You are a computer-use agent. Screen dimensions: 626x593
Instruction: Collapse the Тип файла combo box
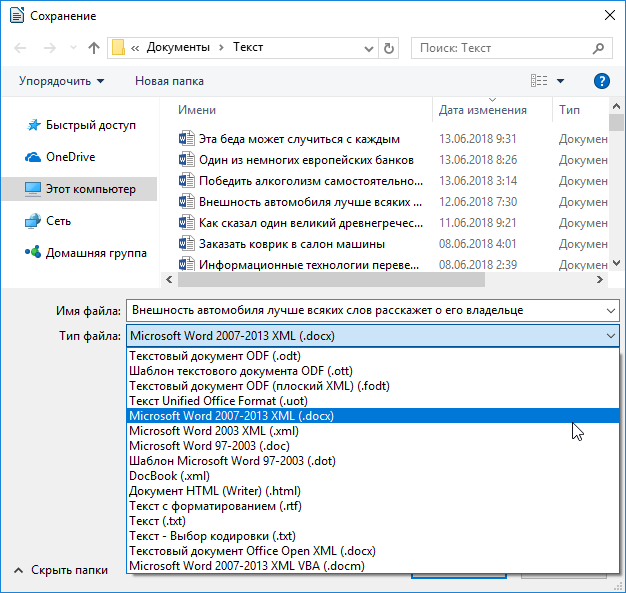609,337
